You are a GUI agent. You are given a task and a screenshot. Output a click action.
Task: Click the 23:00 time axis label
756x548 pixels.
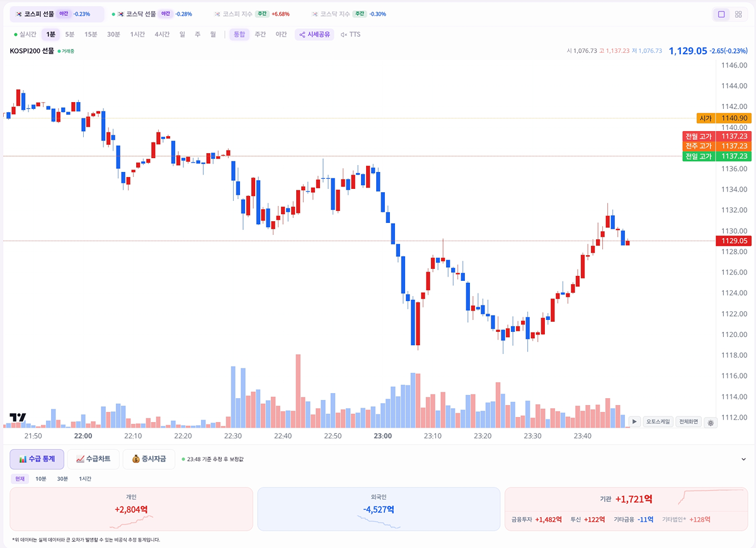coord(382,436)
